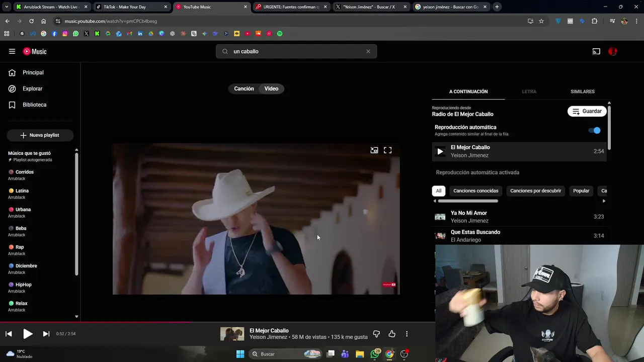The image size is (644, 362).
Task: Open Windows Start menu
Action: (240, 354)
